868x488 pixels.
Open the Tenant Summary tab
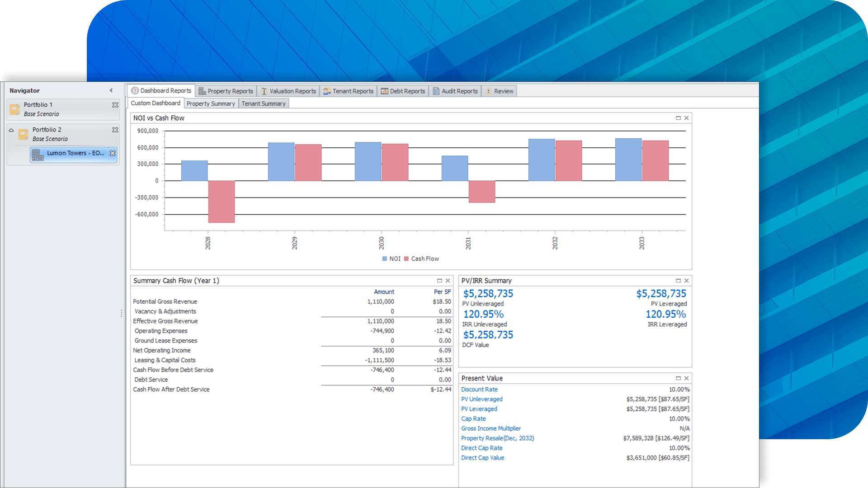pos(264,103)
